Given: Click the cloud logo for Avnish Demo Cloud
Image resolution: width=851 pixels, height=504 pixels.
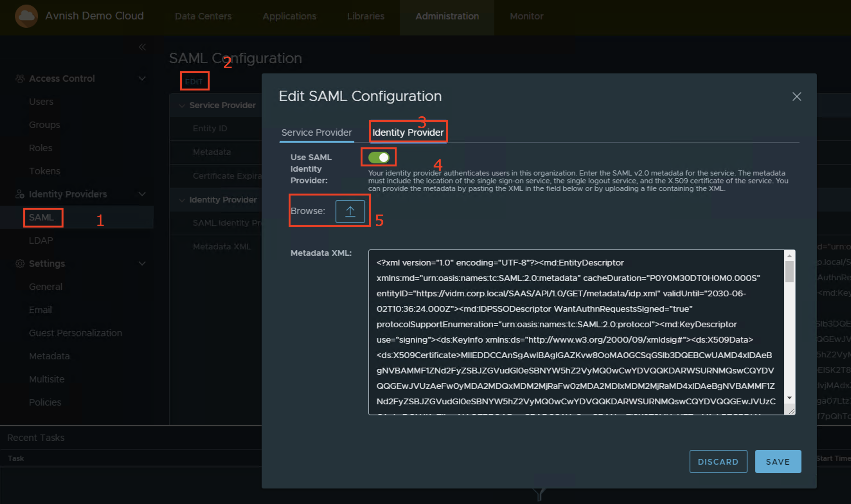Looking at the screenshot, I should coord(26,16).
